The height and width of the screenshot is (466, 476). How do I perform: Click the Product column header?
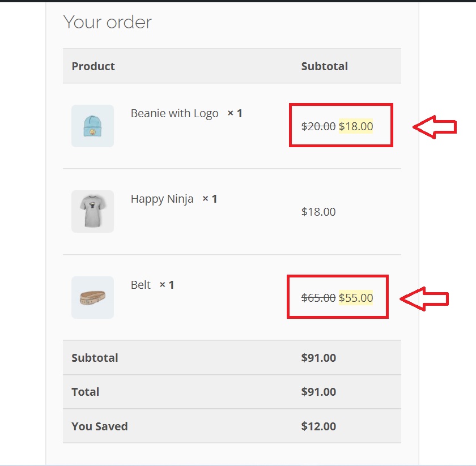tap(93, 66)
